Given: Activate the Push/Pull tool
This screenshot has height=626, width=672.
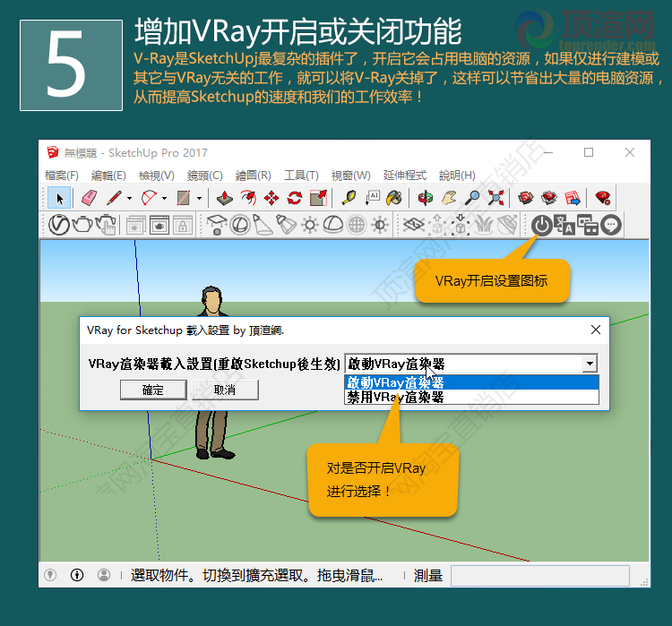Looking at the screenshot, I should 225,199.
